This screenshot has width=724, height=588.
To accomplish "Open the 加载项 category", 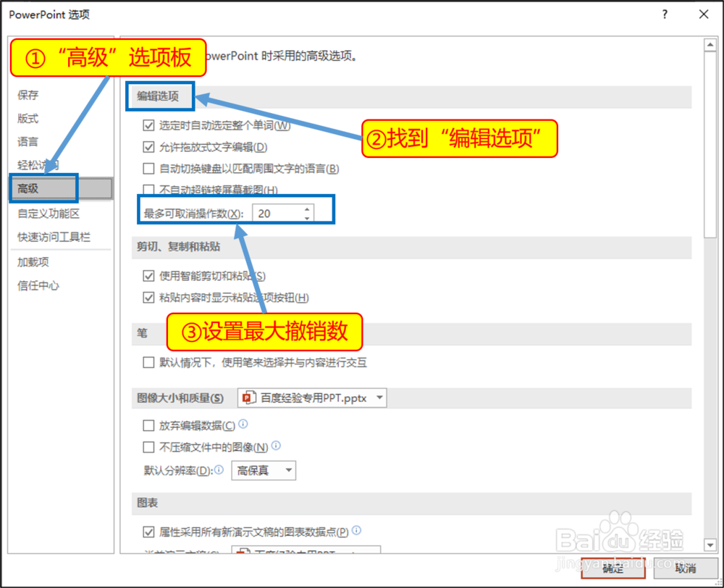I will point(33,262).
